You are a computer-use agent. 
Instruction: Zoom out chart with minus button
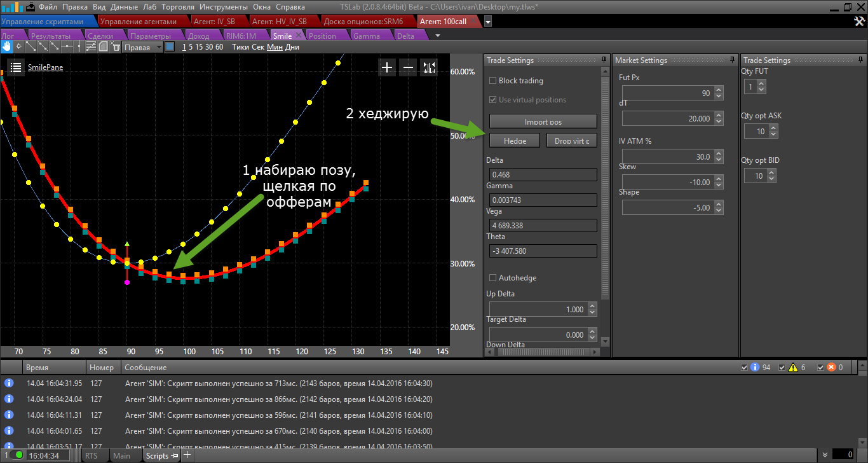tap(408, 67)
